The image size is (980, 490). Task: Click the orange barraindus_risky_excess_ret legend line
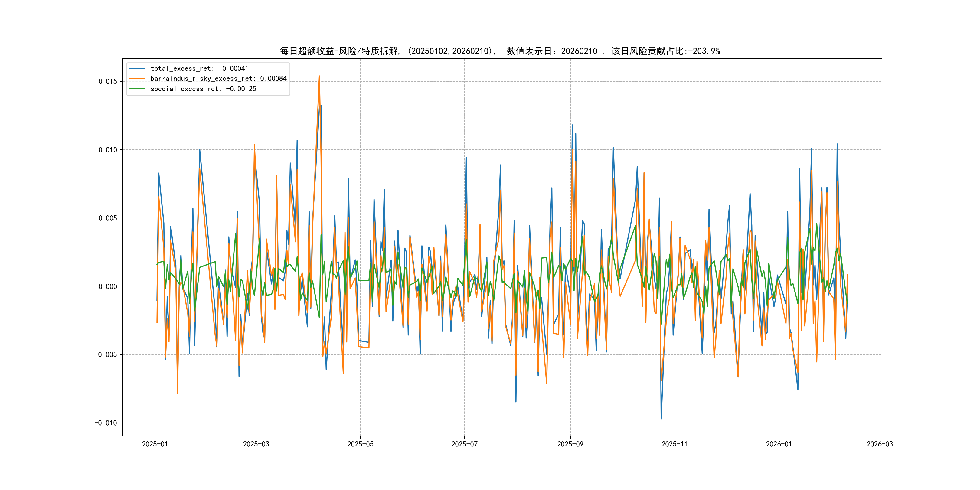click(137, 79)
